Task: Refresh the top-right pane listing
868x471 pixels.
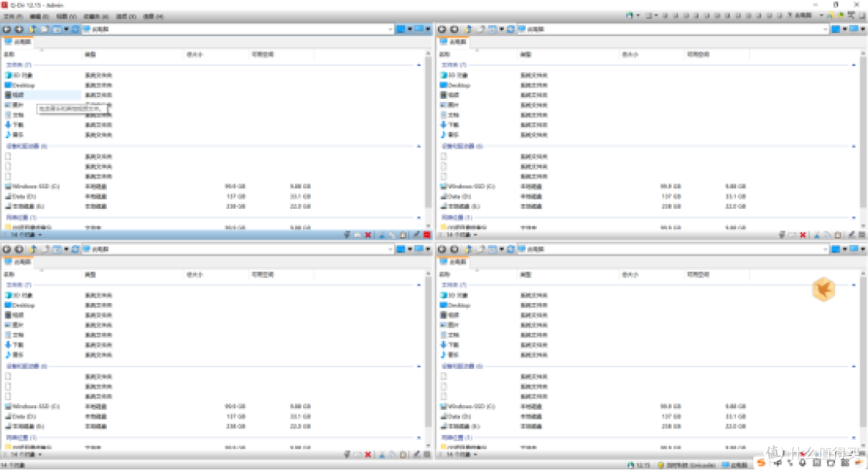Action: (x=510, y=29)
